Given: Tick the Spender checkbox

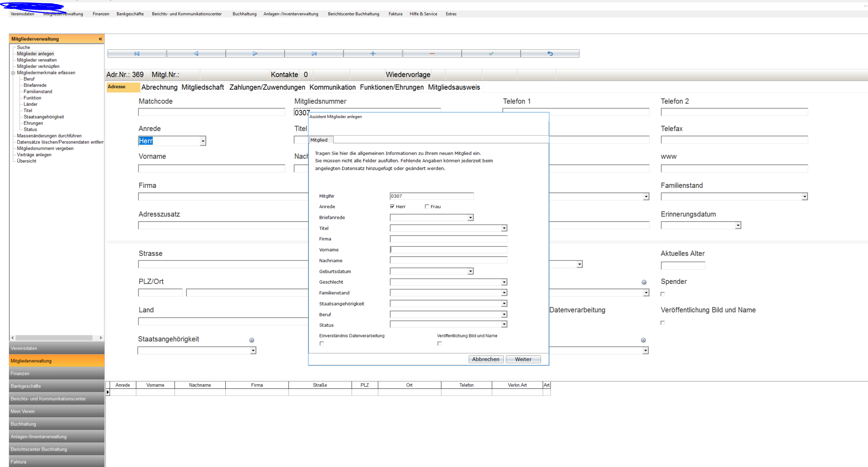Looking at the screenshot, I should (663, 294).
